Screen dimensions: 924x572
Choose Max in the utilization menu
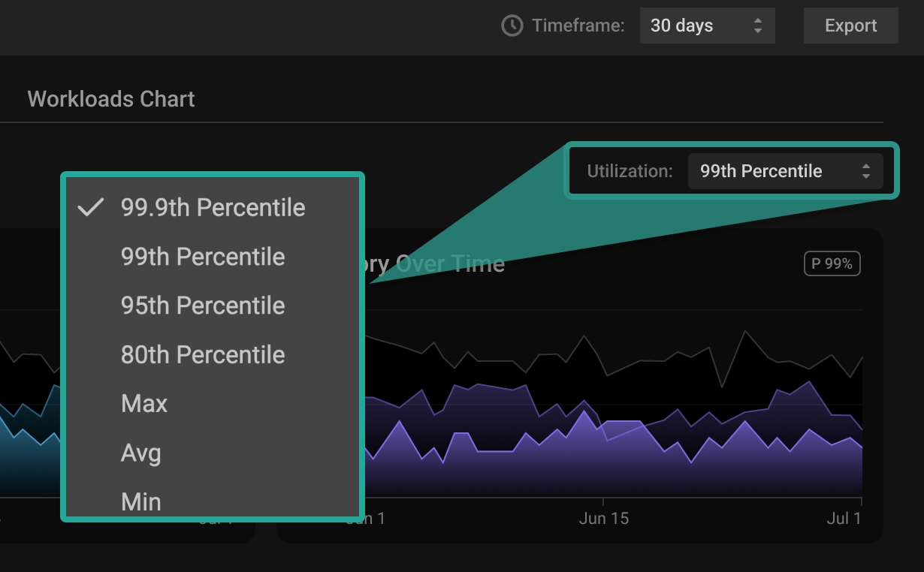pos(144,404)
